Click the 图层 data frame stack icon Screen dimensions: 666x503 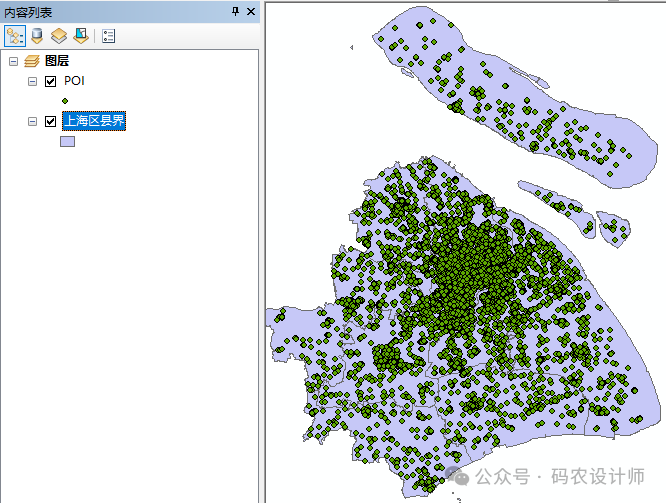32,62
